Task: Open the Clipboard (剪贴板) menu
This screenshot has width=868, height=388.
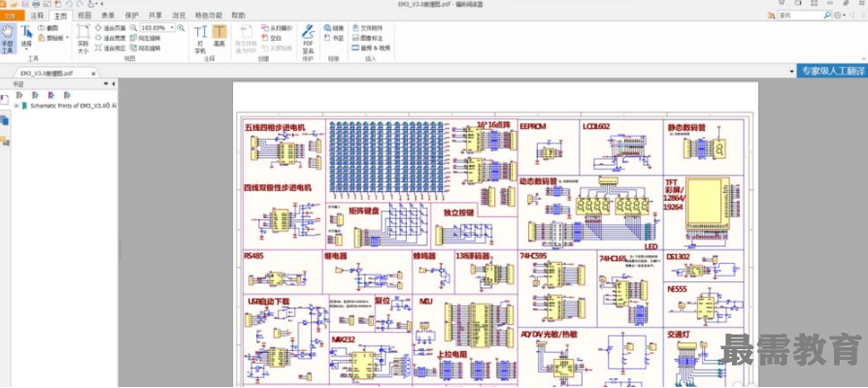Action: 53,38
